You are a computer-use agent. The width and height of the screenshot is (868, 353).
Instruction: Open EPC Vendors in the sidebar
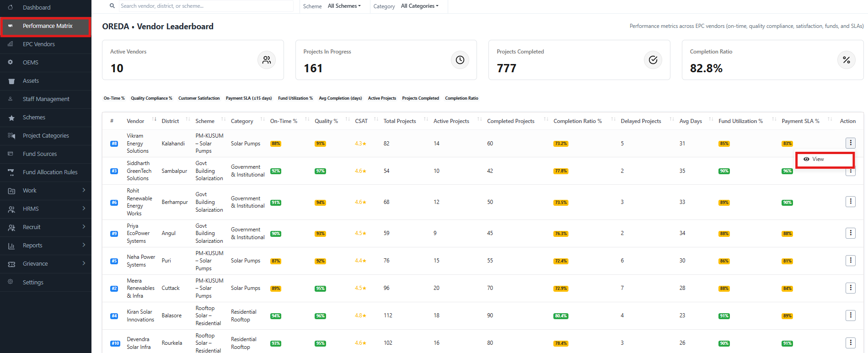tap(39, 44)
